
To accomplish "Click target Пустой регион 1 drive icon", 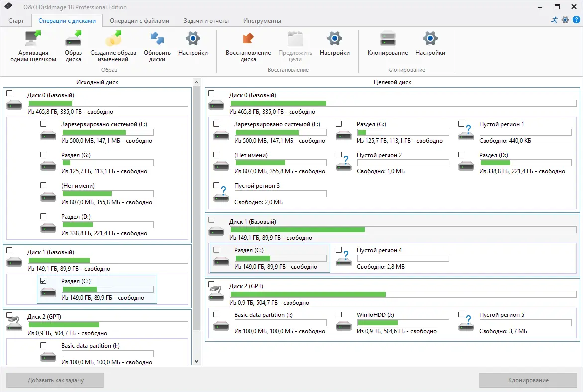I will 466,133.
